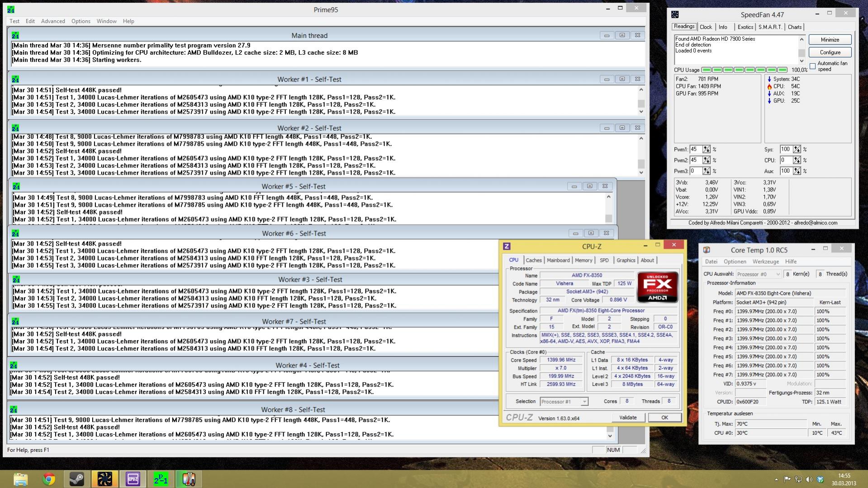Click the Pwm1 value field in SpeedFan

pyautogui.click(x=696, y=150)
